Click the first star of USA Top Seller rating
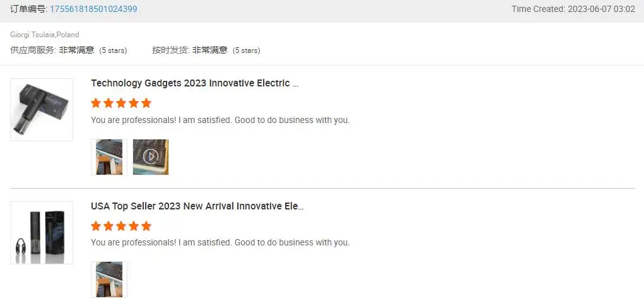This screenshot has height=306, width=644. click(x=96, y=226)
